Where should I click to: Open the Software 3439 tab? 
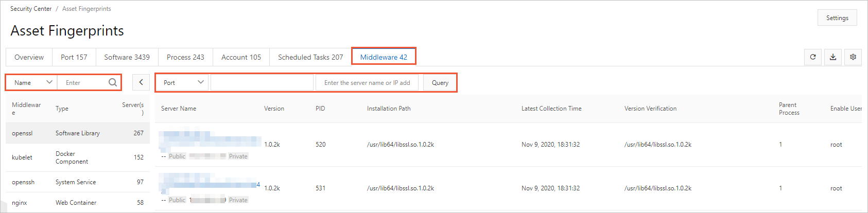(x=127, y=57)
